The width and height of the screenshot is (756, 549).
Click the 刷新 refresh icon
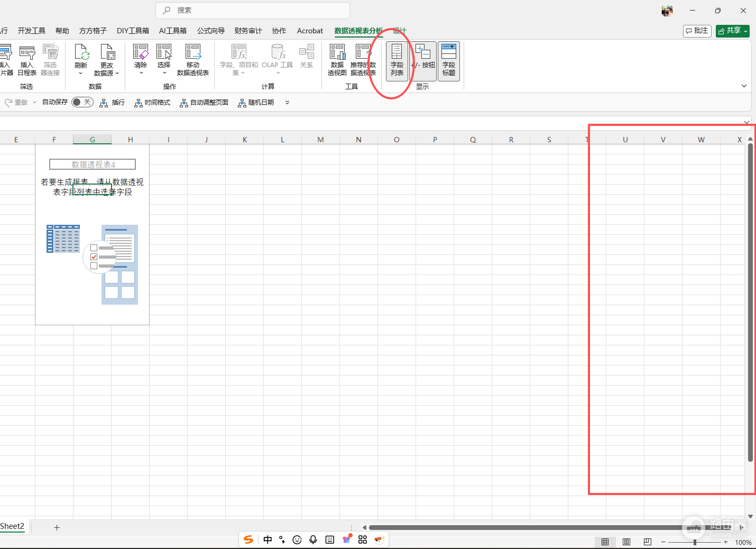[x=81, y=59]
